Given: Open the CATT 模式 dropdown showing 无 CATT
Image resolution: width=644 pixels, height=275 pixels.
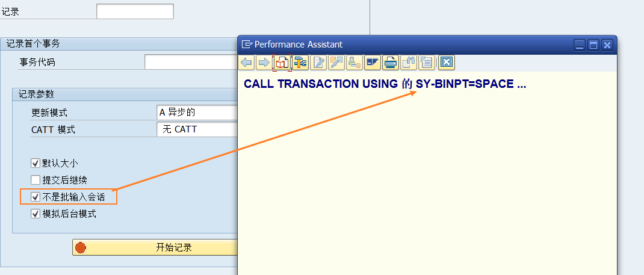Looking at the screenshot, I should (x=197, y=129).
